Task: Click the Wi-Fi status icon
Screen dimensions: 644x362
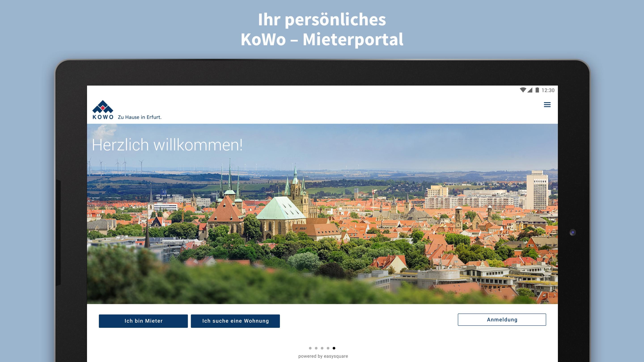Action: click(523, 90)
